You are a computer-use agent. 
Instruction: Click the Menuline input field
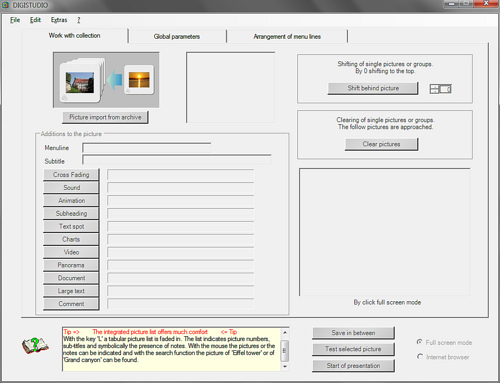coord(147,148)
